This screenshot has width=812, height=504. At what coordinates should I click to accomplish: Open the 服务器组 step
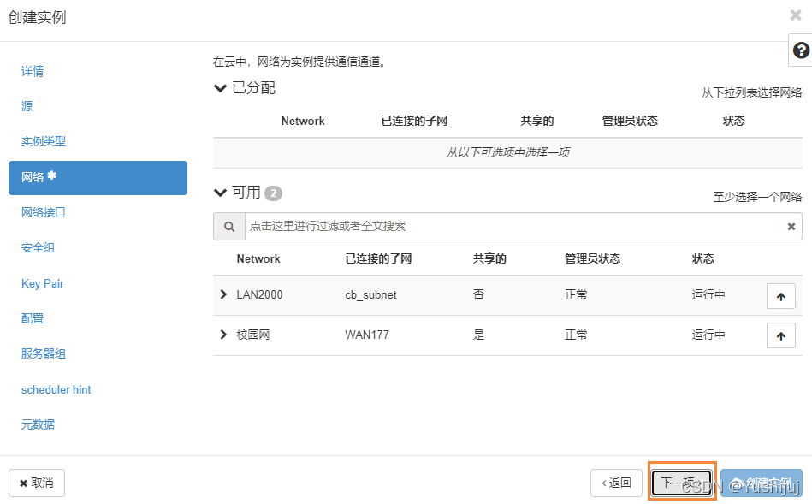tap(44, 353)
